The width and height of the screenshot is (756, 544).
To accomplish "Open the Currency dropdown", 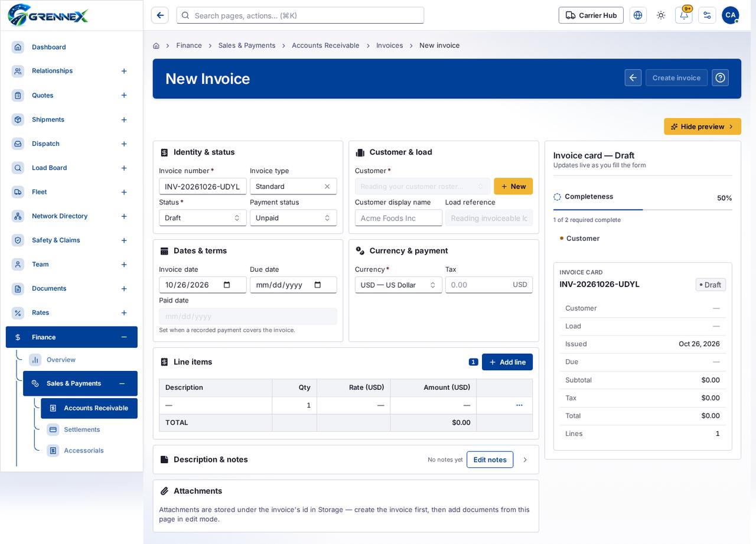I will [399, 285].
